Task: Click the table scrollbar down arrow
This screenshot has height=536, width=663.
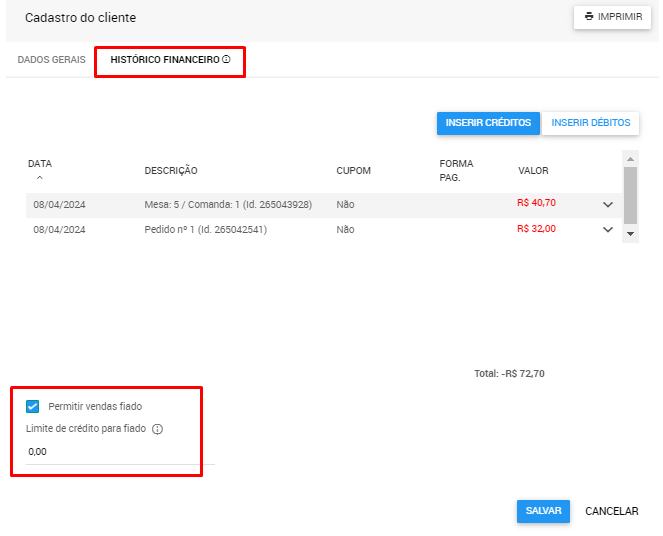Action: pos(630,232)
